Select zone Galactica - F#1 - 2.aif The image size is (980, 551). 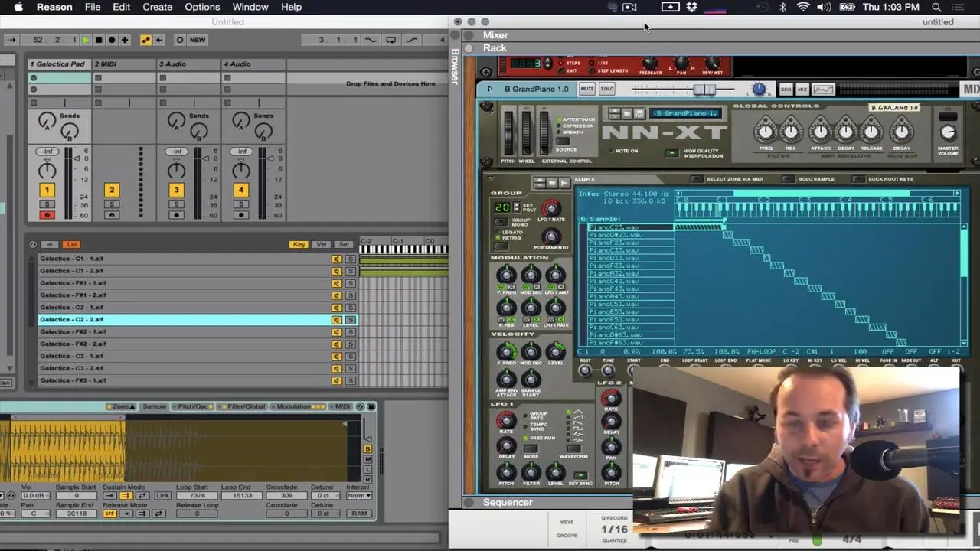tap(184, 295)
